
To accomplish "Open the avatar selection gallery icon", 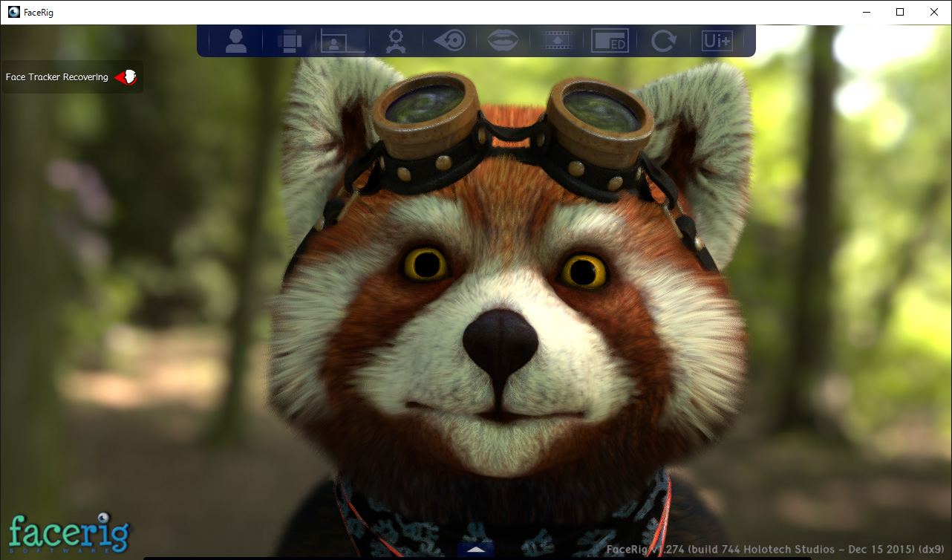I will (236, 40).
